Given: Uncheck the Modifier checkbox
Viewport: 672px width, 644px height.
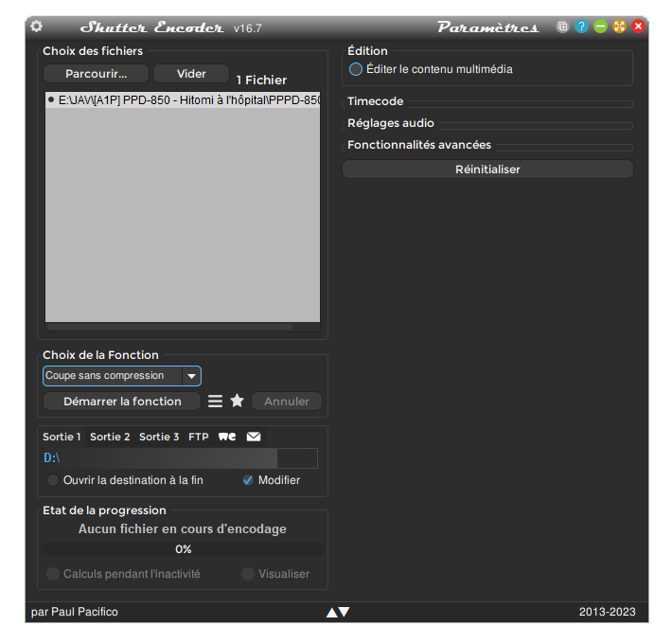Looking at the screenshot, I should [x=248, y=480].
